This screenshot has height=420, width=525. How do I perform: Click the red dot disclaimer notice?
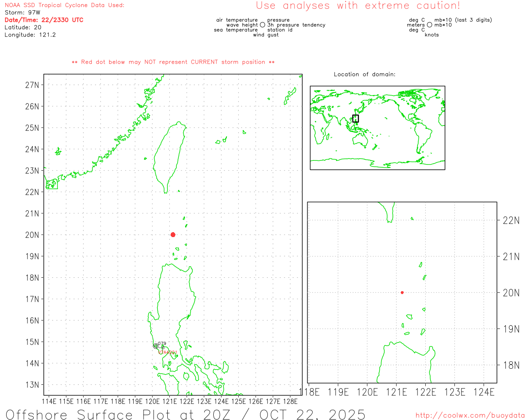[173, 62]
